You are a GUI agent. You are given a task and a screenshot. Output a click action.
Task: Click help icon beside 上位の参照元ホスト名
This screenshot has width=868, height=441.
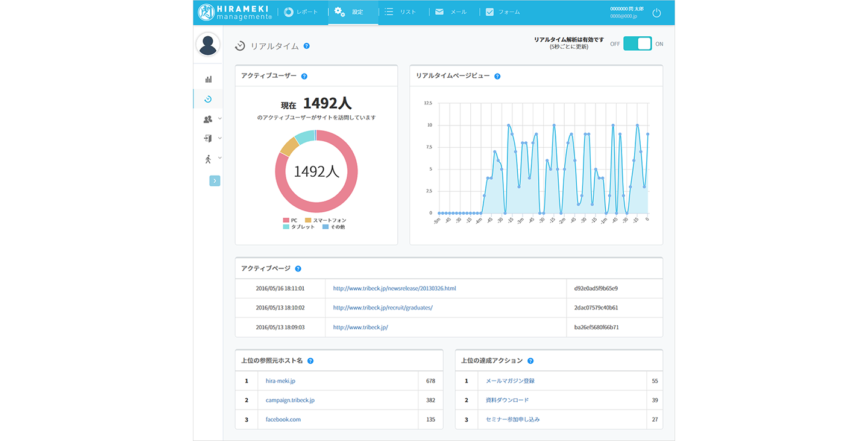(310, 361)
